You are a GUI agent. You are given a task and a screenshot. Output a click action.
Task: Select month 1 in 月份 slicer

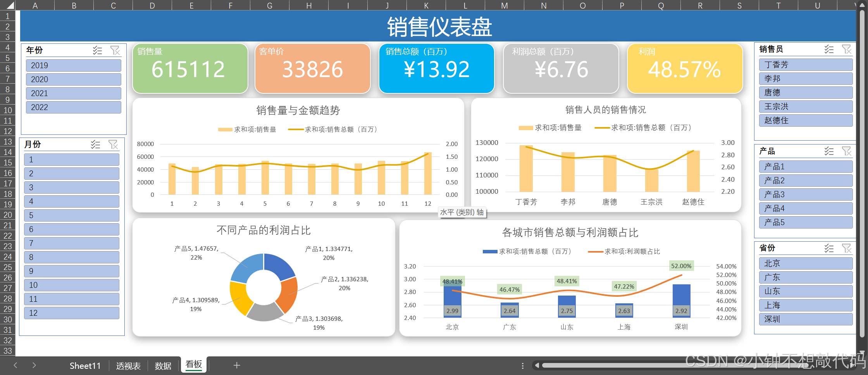click(72, 160)
